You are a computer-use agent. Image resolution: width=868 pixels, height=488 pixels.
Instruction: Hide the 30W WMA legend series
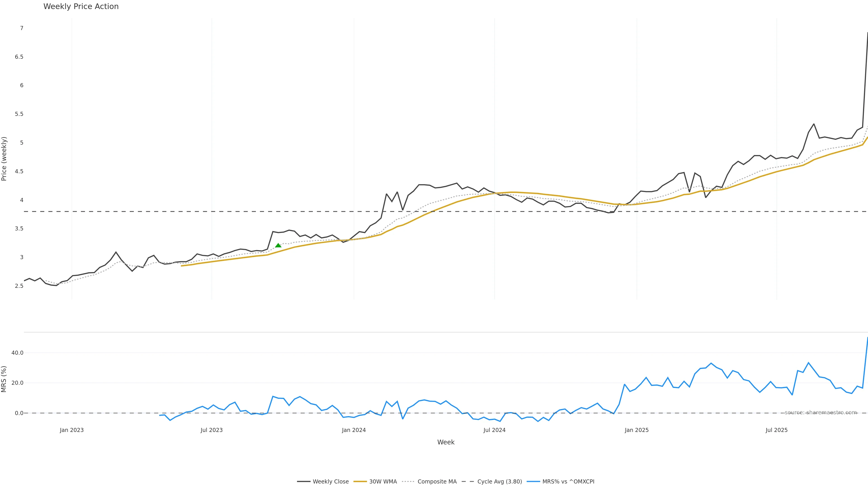(x=383, y=482)
